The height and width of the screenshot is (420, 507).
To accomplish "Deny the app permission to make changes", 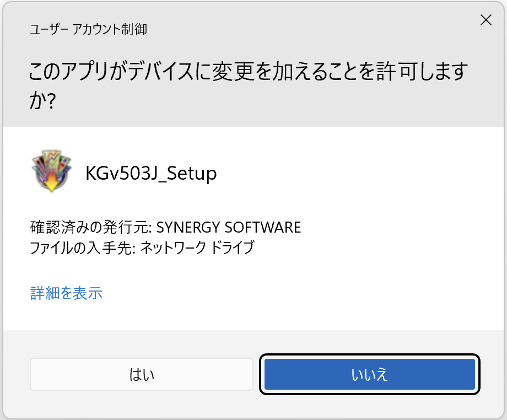I will pyautogui.click(x=369, y=375).
